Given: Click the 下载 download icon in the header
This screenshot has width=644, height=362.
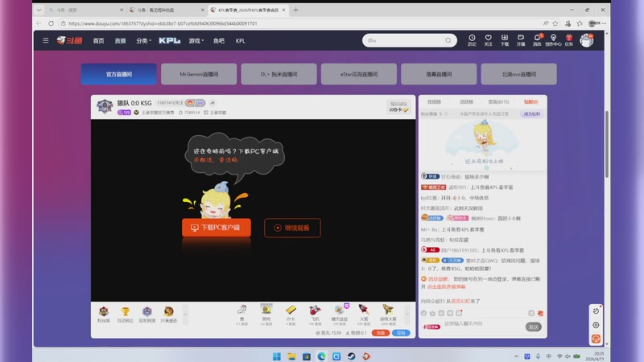Looking at the screenshot, I should pos(505,40).
